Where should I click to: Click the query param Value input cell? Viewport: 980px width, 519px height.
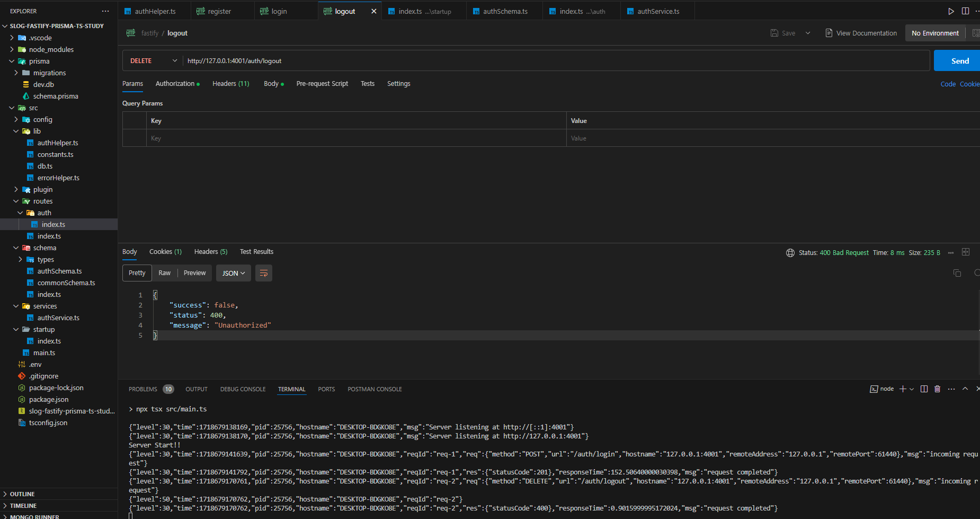[x=773, y=138]
